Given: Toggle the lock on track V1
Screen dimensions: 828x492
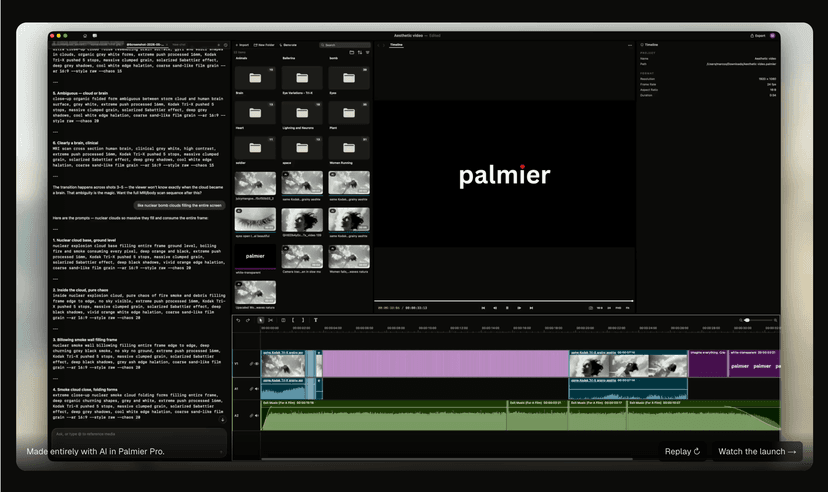Looking at the screenshot, I should click(x=251, y=364).
